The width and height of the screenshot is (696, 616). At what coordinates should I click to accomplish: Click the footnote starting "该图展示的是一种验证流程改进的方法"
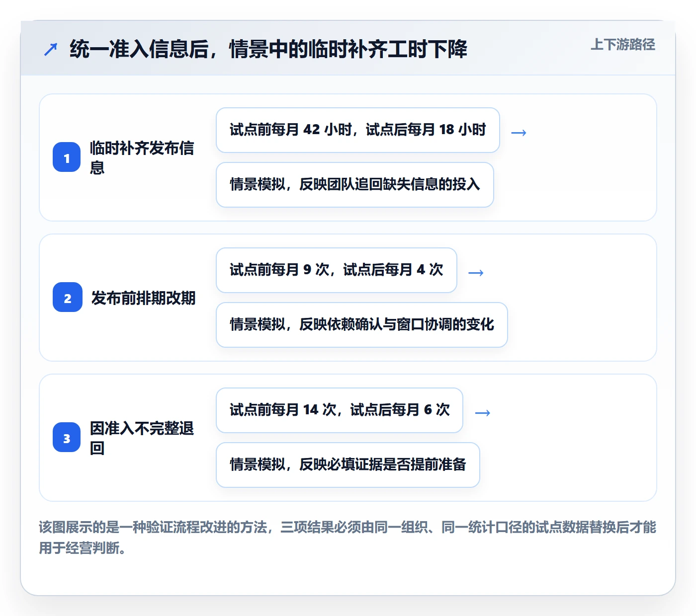click(x=348, y=538)
